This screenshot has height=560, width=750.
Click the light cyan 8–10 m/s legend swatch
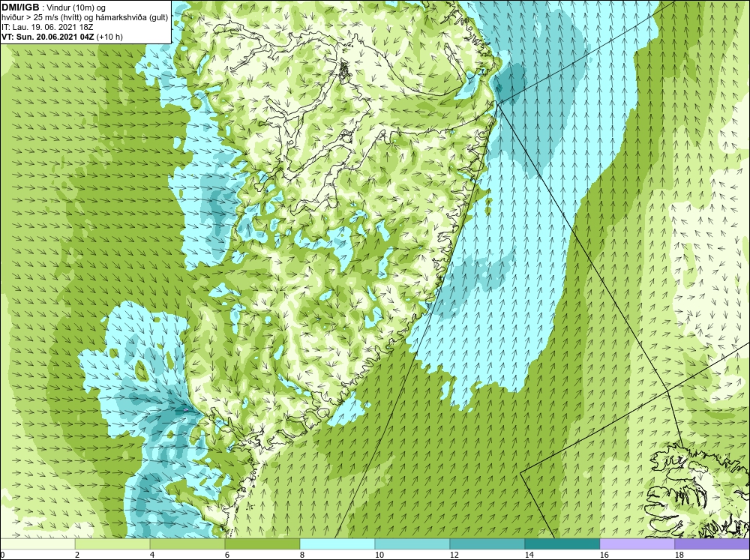(x=337, y=544)
